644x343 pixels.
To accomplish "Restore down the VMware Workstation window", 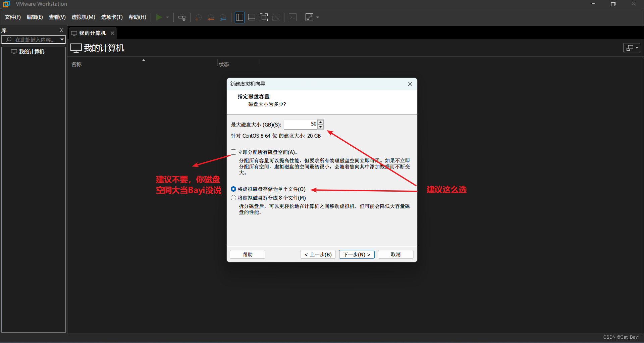I will tap(613, 4).
